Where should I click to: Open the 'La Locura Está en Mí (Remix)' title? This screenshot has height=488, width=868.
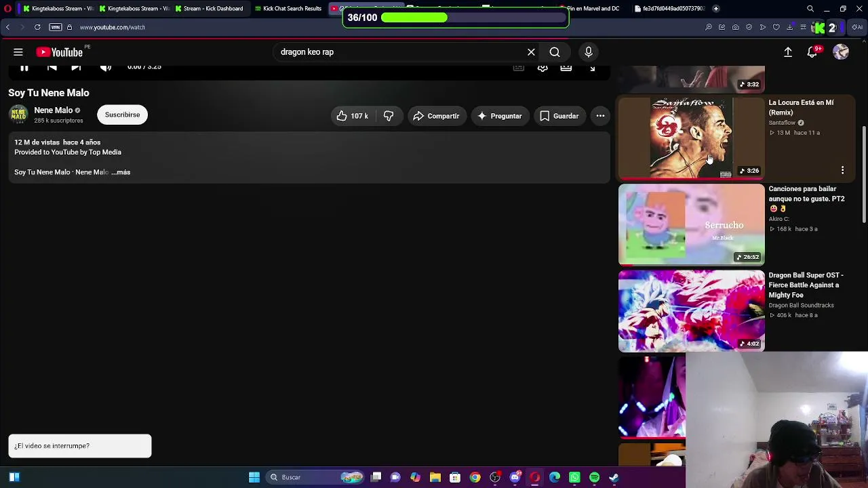pyautogui.click(x=801, y=108)
